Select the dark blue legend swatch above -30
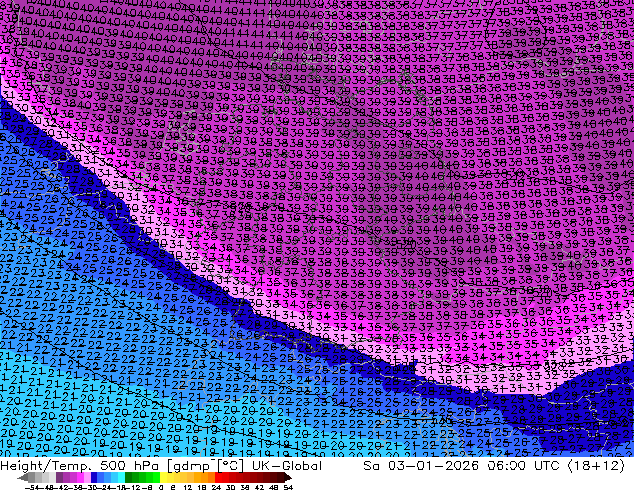The width and height of the screenshot is (634, 490). click(x=94, y=477)
